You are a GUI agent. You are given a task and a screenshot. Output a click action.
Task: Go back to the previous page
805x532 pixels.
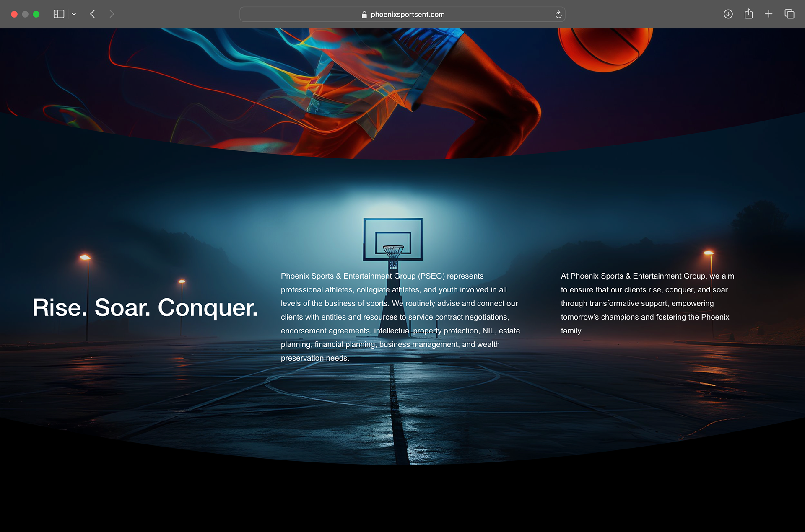tap(93, 14)
